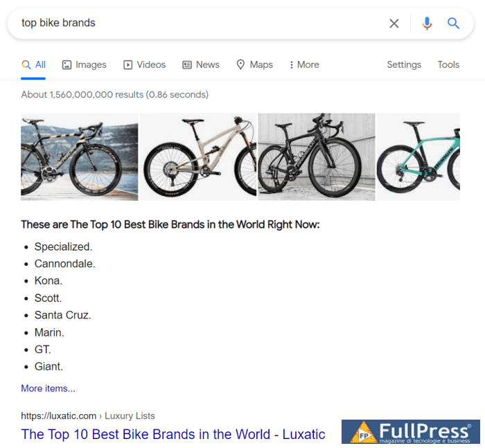Start voice search with the microphone icon
485x448 pixels.
coord(427,24)
